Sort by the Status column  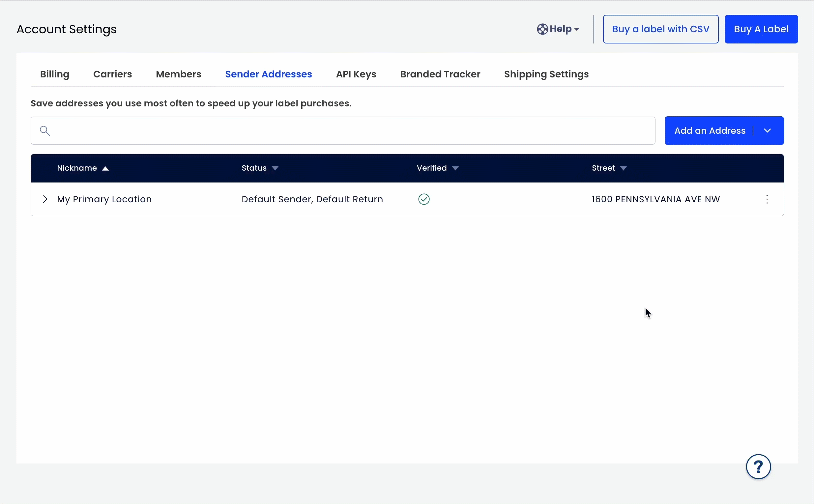[x=260, y=168]
